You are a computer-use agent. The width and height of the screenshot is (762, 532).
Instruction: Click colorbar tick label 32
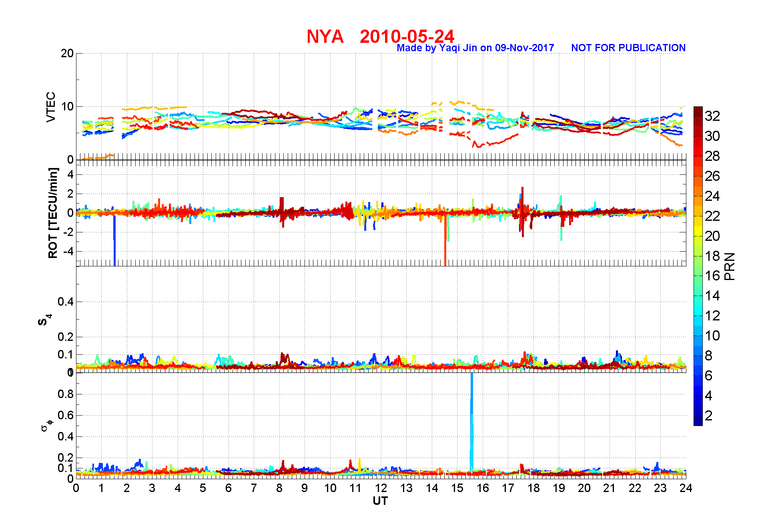tap(712, 116)
